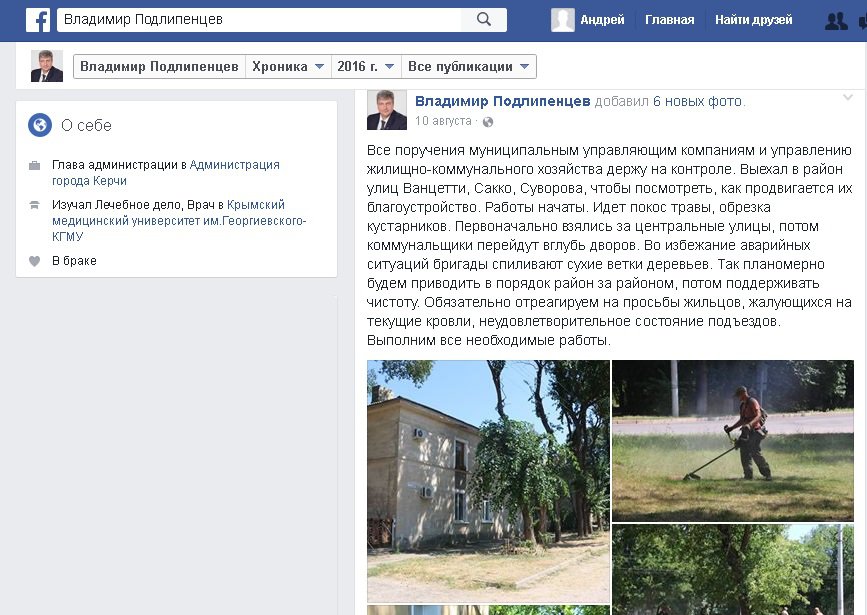Expand the Все публикации filter dropdown
The height and width of the screenshot is (615, 867).
point(468,66)
